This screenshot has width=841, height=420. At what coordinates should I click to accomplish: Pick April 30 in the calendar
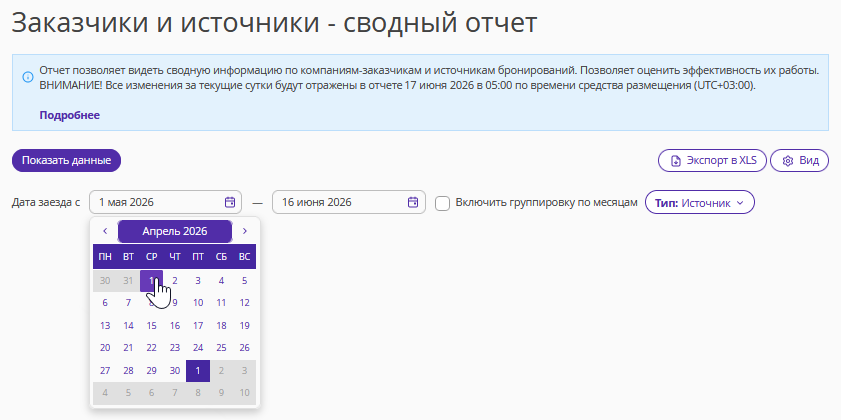coord(175,371)
